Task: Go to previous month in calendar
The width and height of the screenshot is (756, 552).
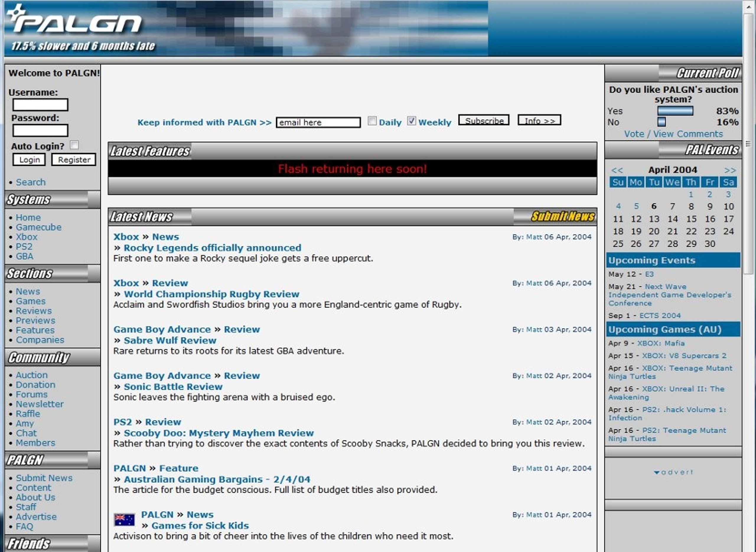Action: pos(617,170)
